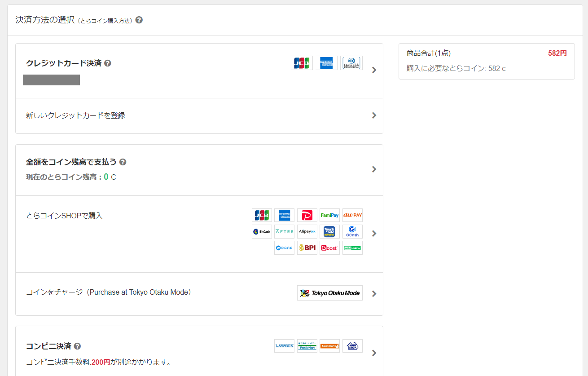Select the GCash payment icon
The height and width of the screenshot is (376, 588).
click(x=352, y=231)
